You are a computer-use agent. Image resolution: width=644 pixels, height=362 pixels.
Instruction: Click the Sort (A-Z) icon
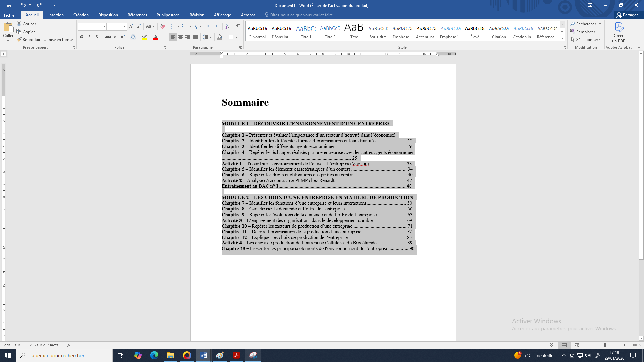[228, 26]
